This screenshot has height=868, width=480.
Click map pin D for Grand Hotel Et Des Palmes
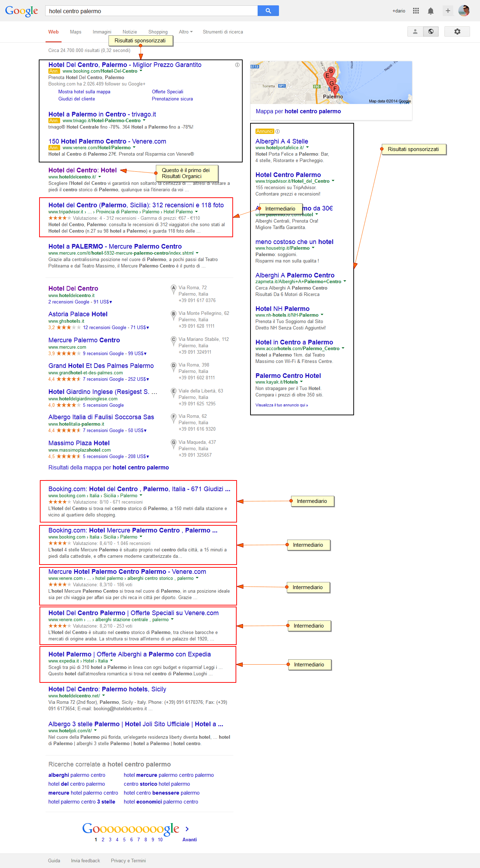174,367
